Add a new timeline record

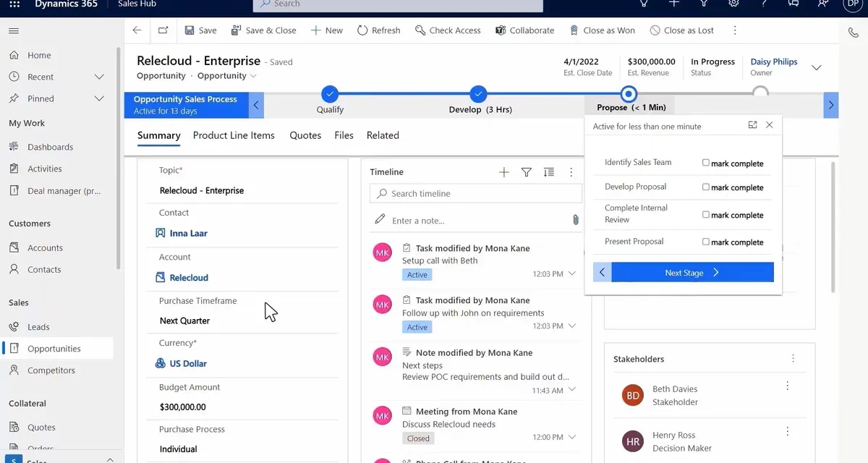[504, 172]
